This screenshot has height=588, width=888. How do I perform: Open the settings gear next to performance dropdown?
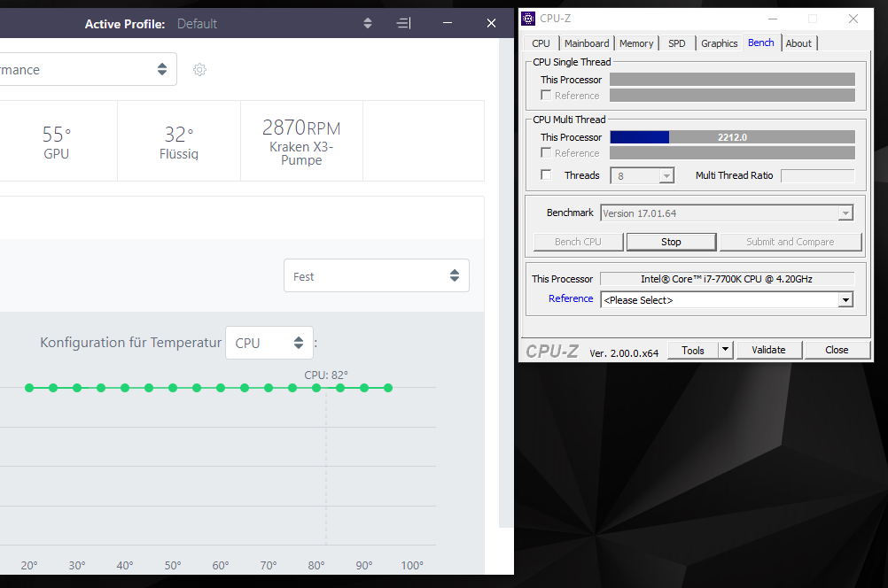point(199,70)
